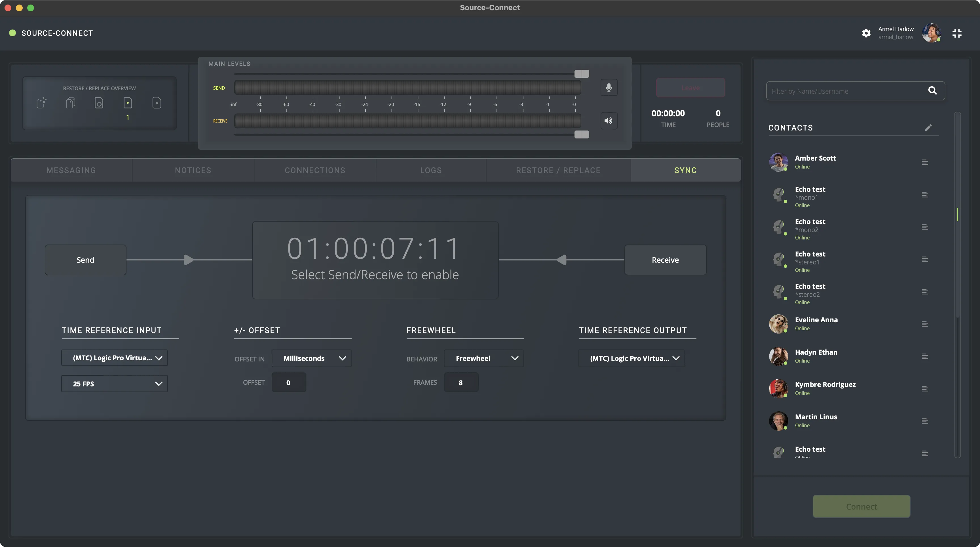This screenshot has height=547, width=980.
Task: Click the send level slider handle
Action: 582,73
